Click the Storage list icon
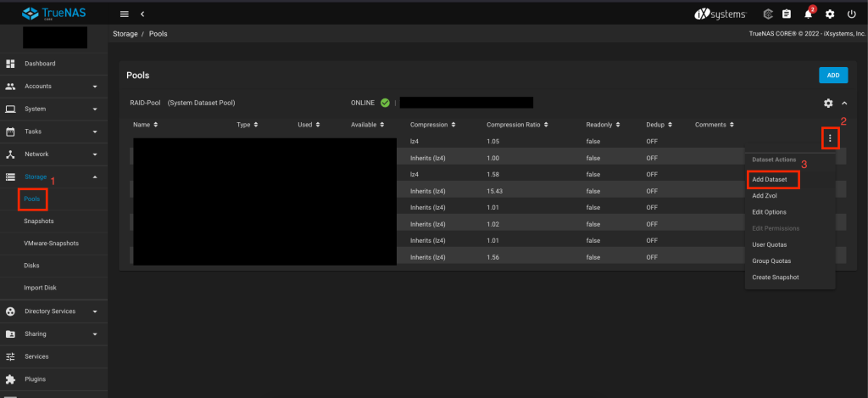 click(x=10, y=177)
